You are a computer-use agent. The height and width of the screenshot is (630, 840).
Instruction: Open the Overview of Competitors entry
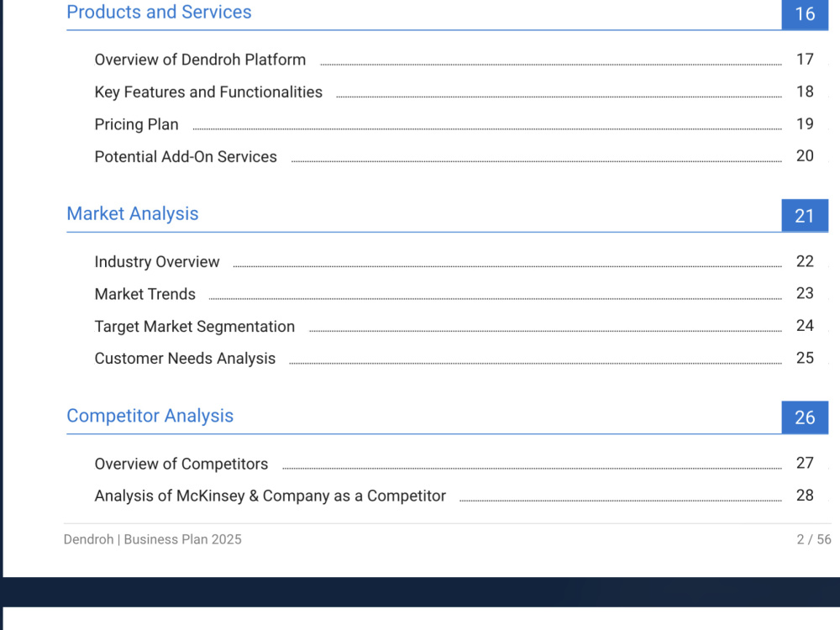click(181, 464)
